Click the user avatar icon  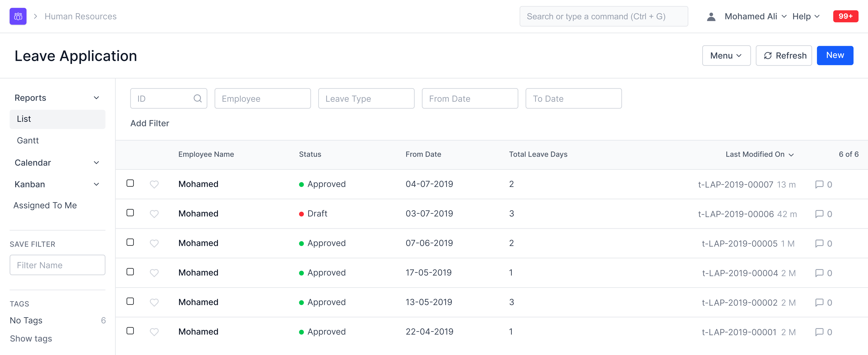(711, 17)
